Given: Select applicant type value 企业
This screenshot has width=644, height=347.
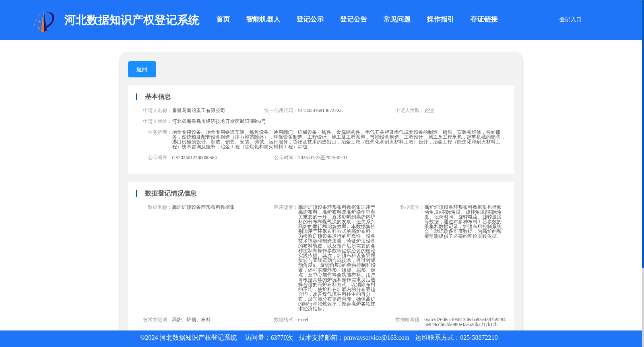Looking at the screenshot, I should (x=429, y=110).
